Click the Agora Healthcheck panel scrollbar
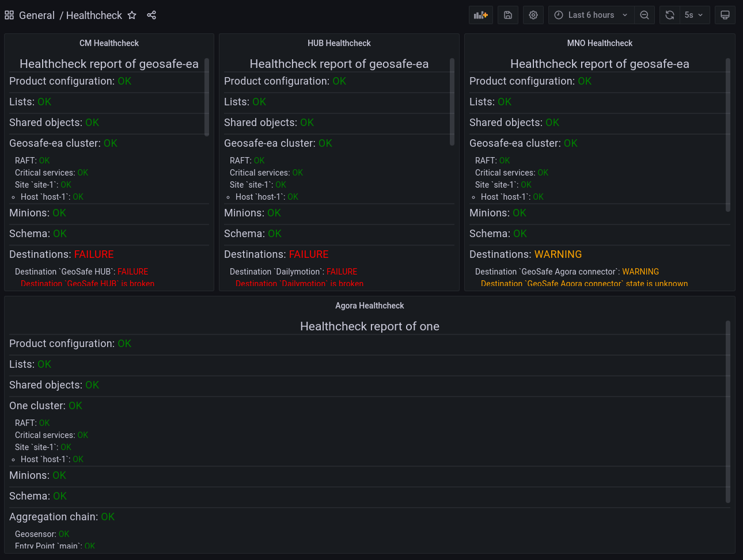Image resolution: width=743 pixels, height=560 pixels. point(728,412)
